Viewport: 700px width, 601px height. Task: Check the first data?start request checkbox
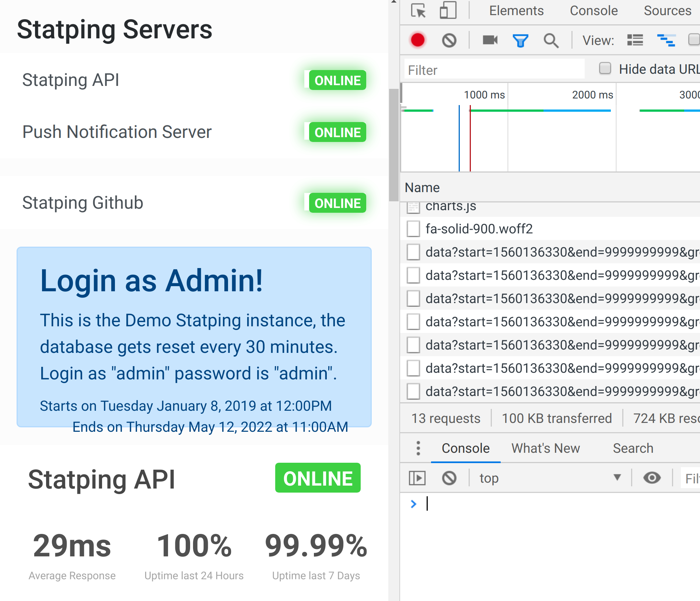tap(413, 252)
